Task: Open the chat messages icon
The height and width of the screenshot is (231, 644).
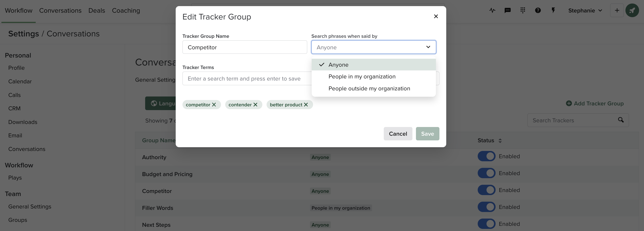Action: [508, 10]
